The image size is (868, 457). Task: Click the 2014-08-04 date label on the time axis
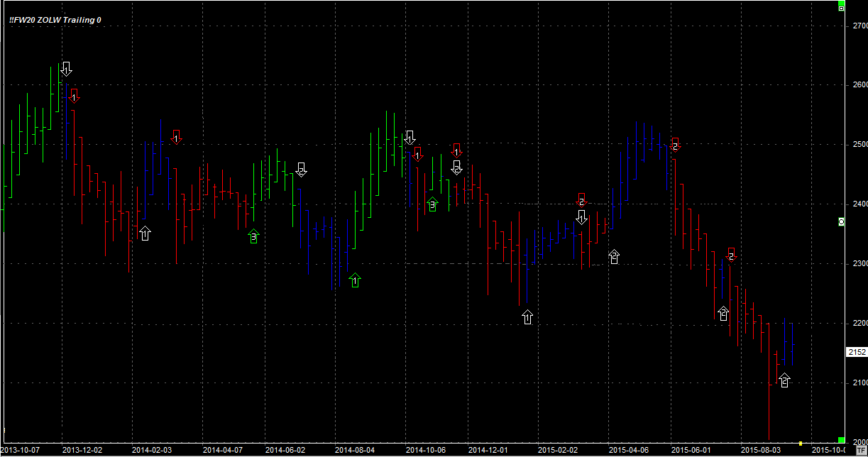tap(354, 450)
